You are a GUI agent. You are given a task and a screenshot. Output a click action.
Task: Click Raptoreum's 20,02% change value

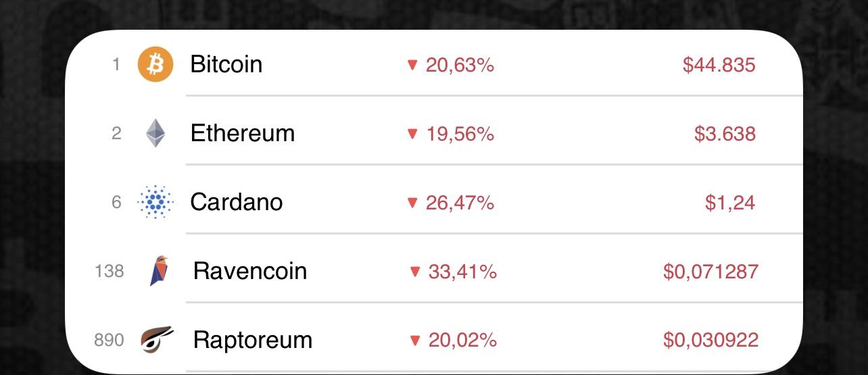click(454, 340)
